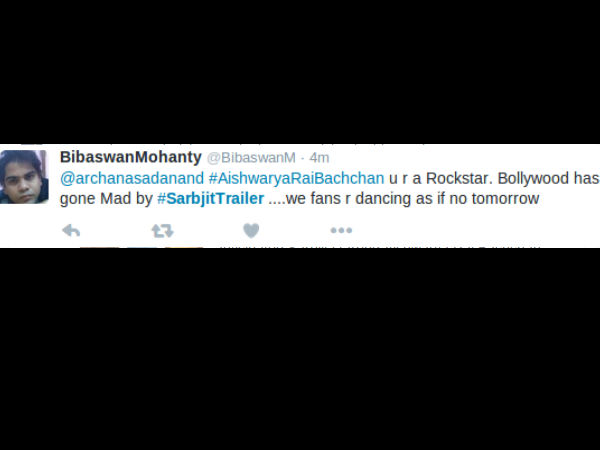Click the cut-off text line below the tweet

[381, 247]
